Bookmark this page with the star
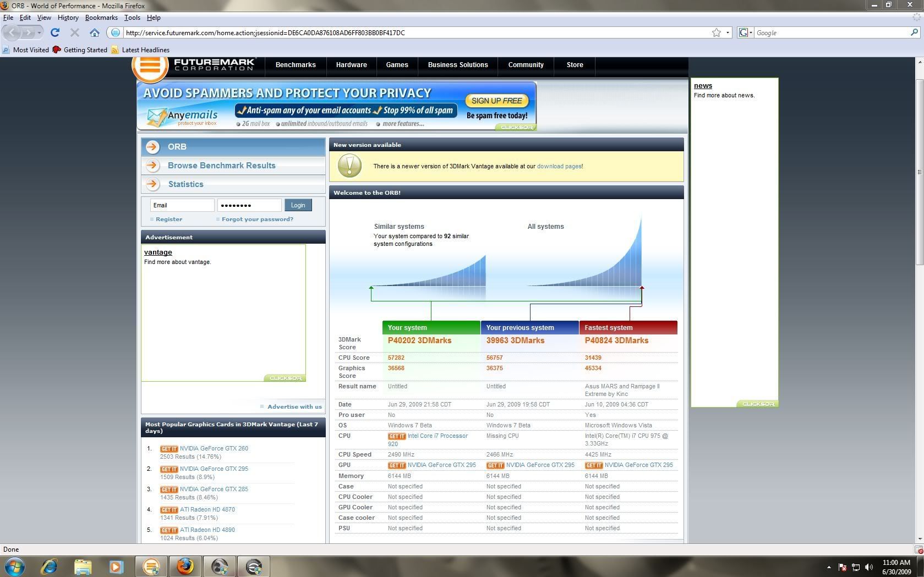 coord(717,32)
